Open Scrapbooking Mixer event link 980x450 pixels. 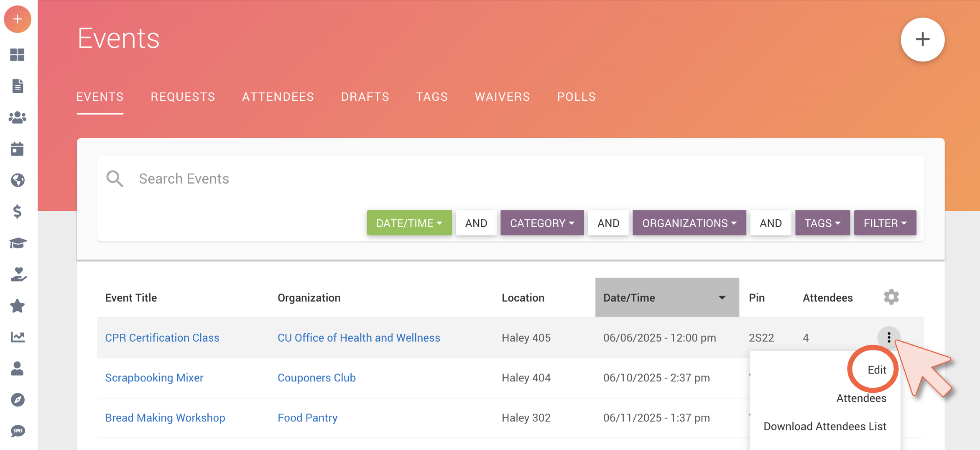pyautogui.click(x=154, y=378)
